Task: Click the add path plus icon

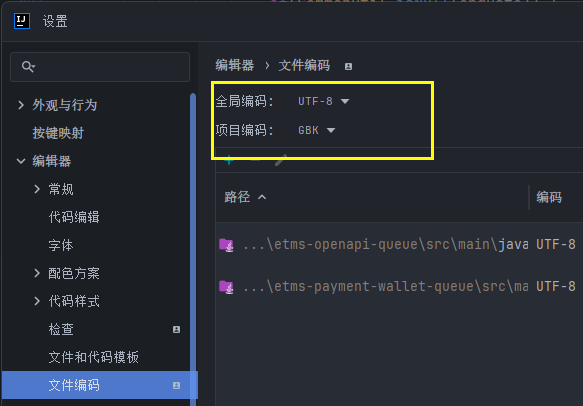Action: [229, 160]
